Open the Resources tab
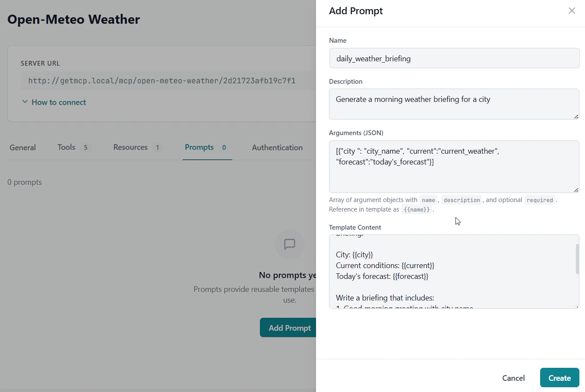The width and height of the screenshot is (585, 392). point(137,148)
